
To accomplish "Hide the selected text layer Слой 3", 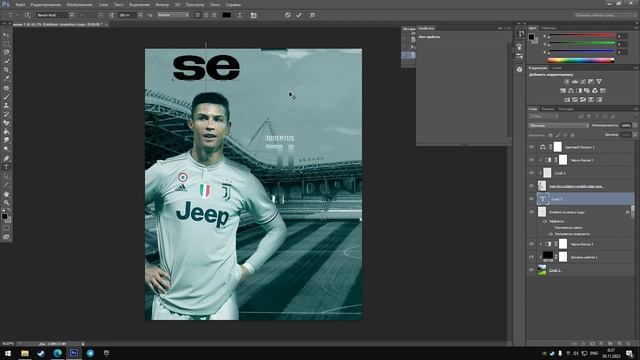I will (x=531, y=199).
